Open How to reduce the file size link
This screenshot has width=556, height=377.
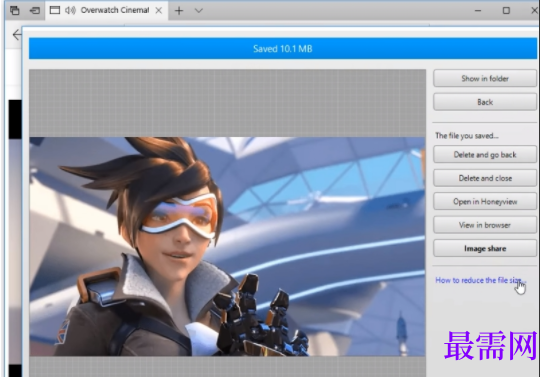(480, 280)
